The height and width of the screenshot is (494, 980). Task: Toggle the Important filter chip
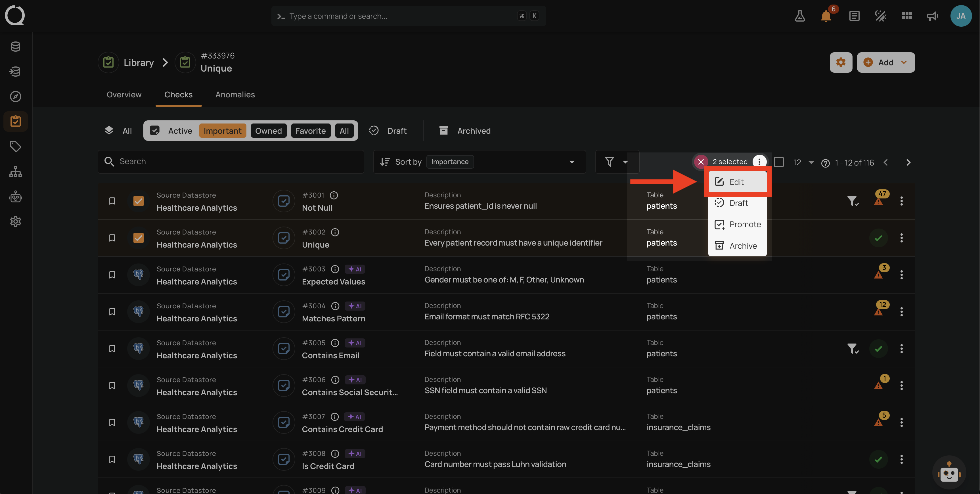[x=222, y=131]
